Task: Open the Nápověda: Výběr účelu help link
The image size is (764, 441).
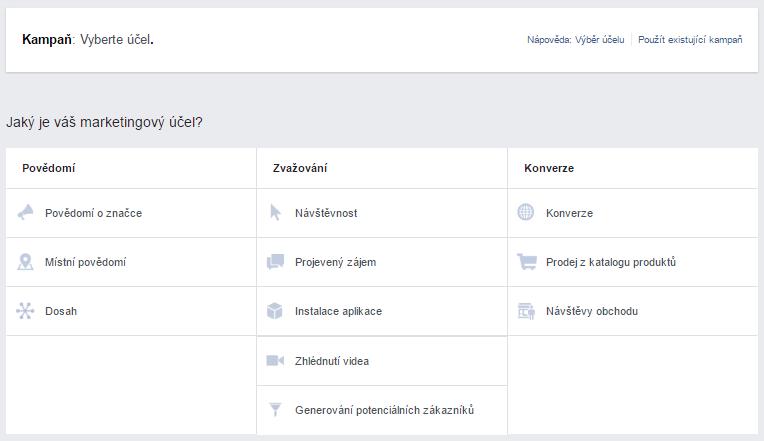Action: coord(575,40)
